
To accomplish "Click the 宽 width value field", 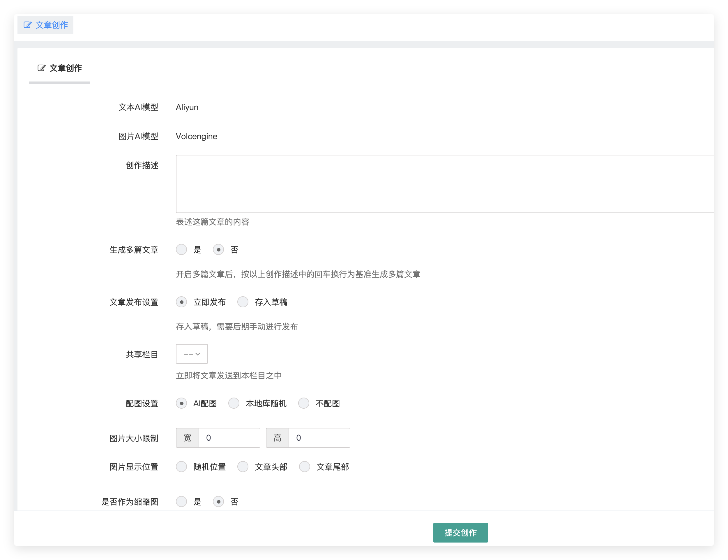I will pyautogui.click(x=229, y=438).
